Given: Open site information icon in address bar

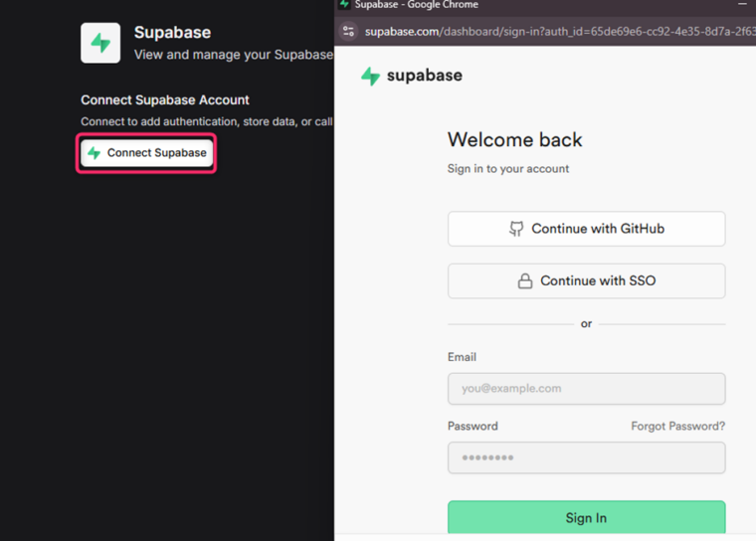Looking at the screenshot, I should click(x=348, y=32).
